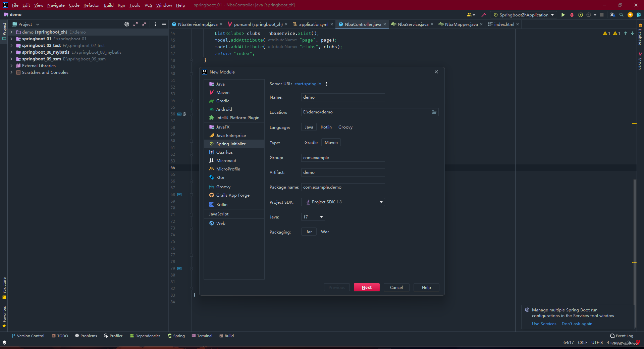Select Kotlin language option

click(x=326, y=127)
